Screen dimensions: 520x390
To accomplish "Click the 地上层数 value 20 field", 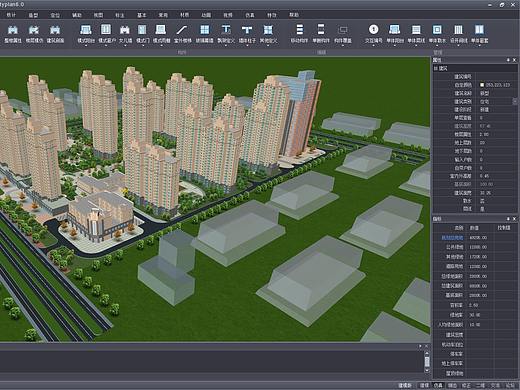I will click(497, 143).
